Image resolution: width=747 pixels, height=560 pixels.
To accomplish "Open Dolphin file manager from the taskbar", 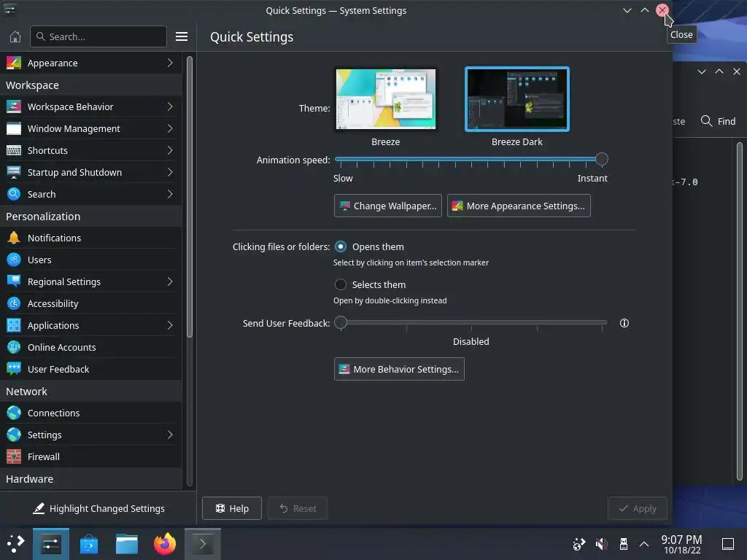I will [127, 544].
